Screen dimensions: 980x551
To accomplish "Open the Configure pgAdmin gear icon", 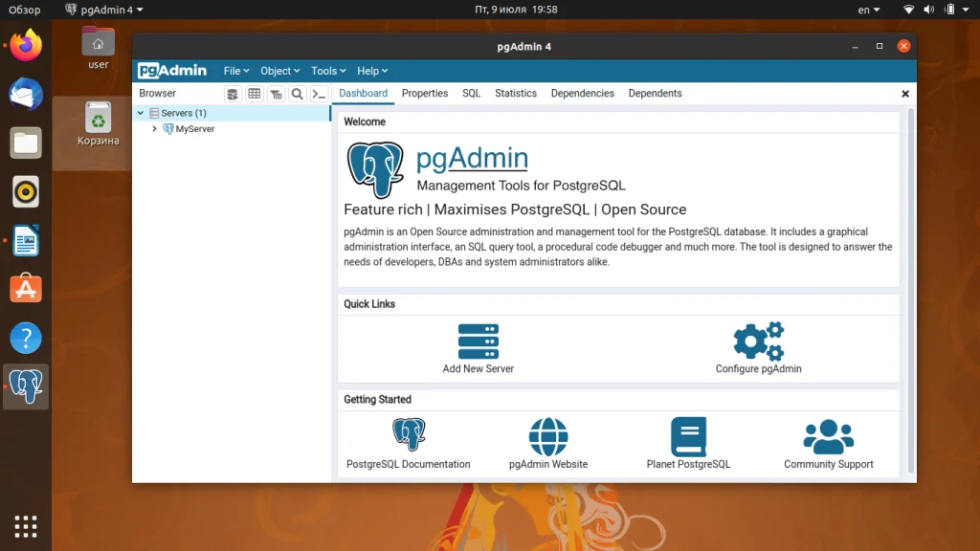I will [757, 341].
